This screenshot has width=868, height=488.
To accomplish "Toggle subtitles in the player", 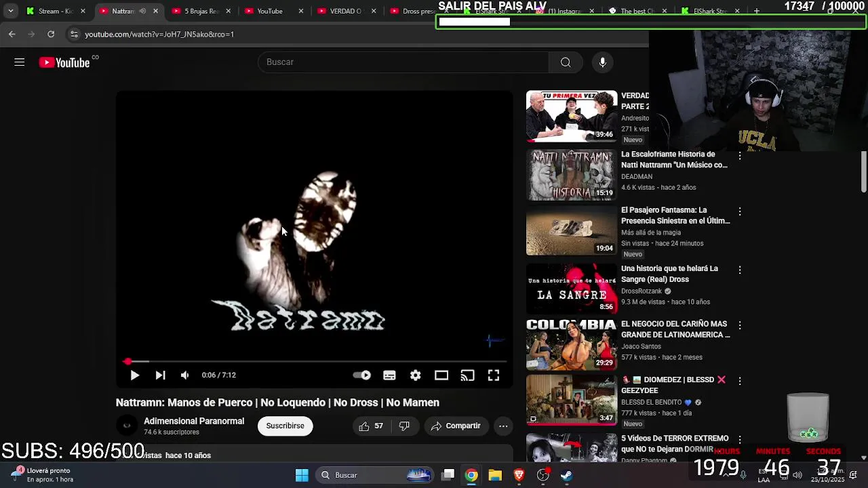I will pyautogui.click(x=389, y=375).
